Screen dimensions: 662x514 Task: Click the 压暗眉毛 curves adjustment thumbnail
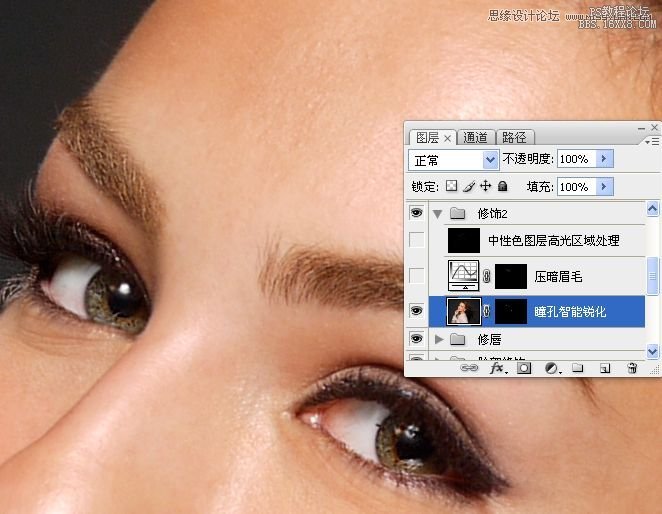click(464, 276)
